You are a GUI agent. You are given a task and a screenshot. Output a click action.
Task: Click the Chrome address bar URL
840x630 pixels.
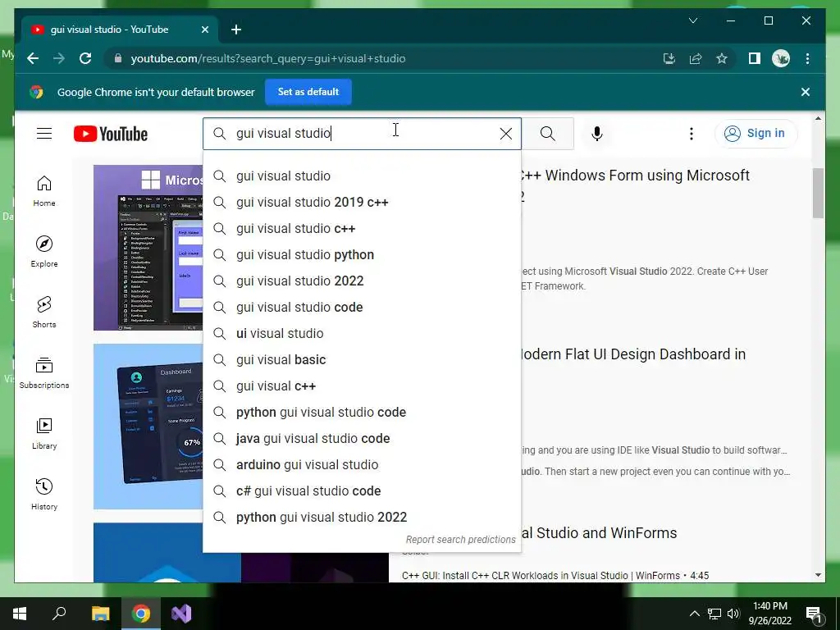tap(268, 58)
